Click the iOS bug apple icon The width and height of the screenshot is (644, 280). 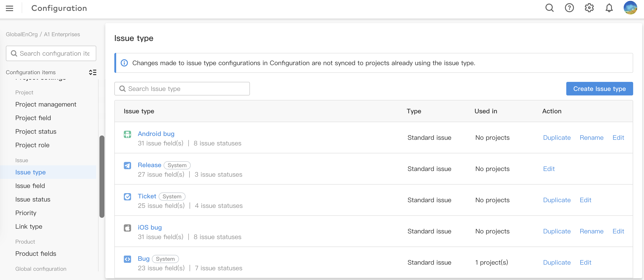coord(127,228)
